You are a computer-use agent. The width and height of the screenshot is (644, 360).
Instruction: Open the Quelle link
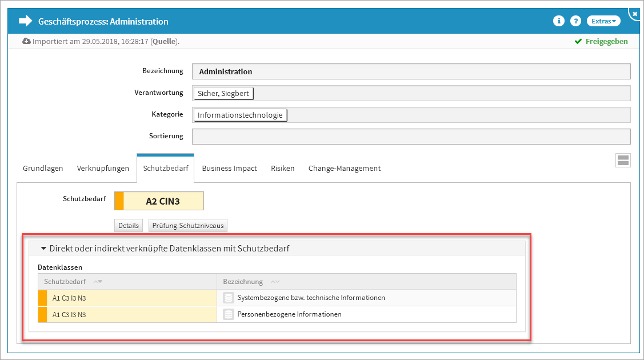click(163, 42)
